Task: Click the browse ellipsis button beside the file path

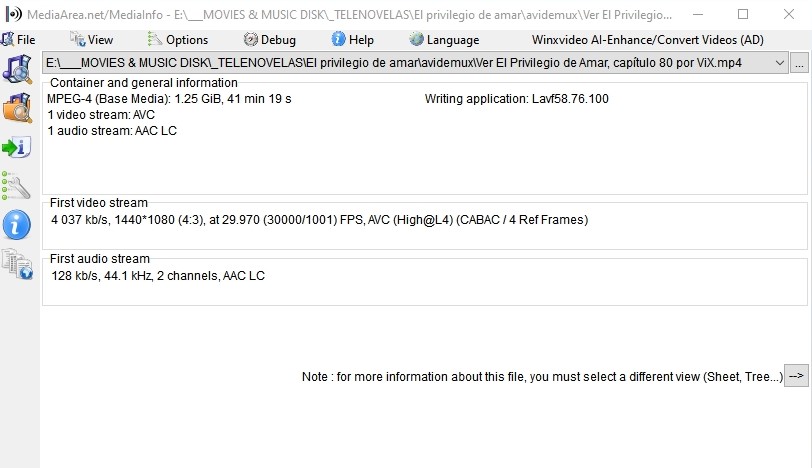Action: pyautogui.click(x=799, y=63)
